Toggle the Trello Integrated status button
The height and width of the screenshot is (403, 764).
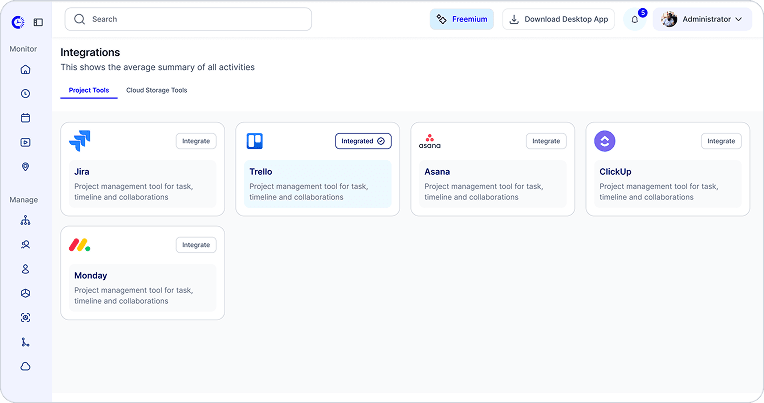coord(363,141)
